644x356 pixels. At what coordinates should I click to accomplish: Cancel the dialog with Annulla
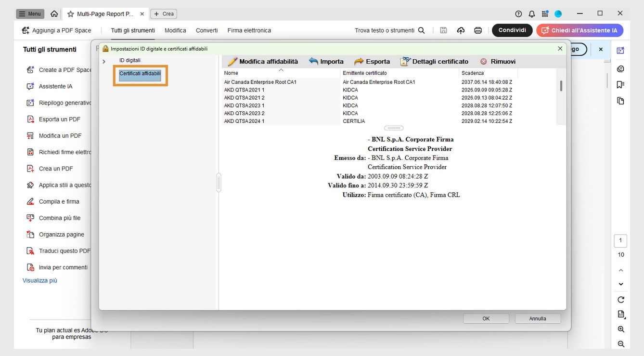pos(538,318)
